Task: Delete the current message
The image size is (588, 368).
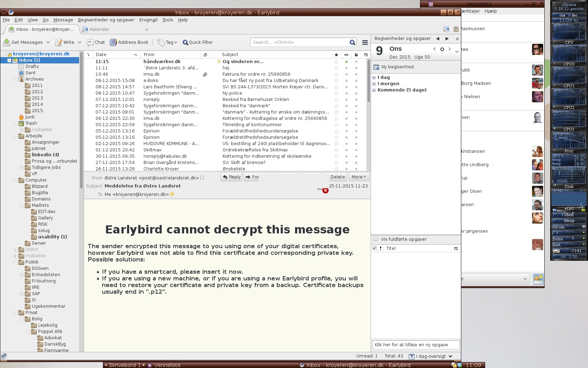Action: tap(337, 177)
